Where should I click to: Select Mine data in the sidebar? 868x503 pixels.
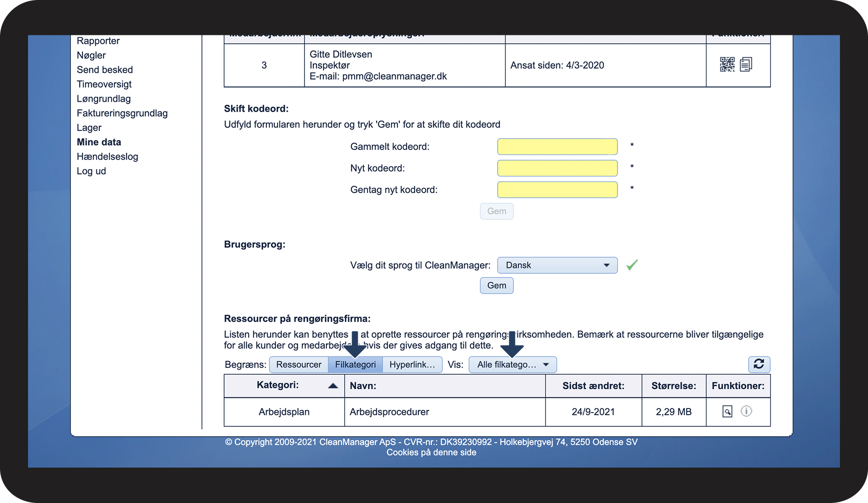click(x=99, y=142)
